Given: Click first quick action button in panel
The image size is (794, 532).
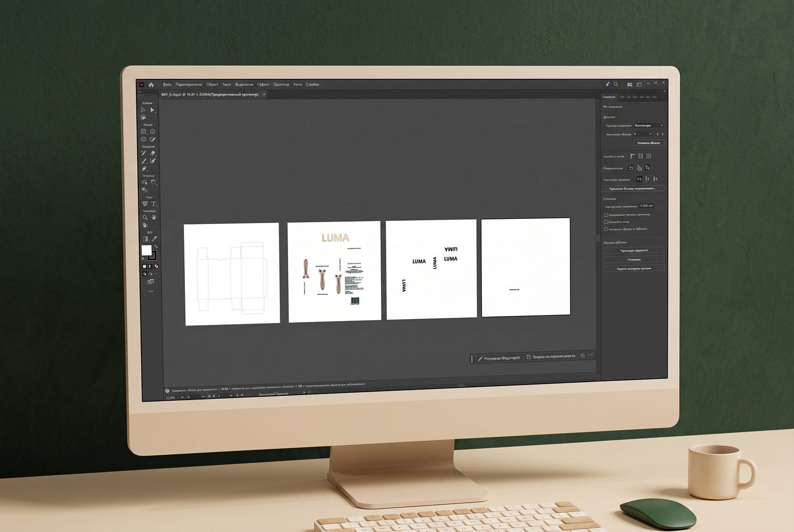Looking at the screenshot, I should point(634,251).
